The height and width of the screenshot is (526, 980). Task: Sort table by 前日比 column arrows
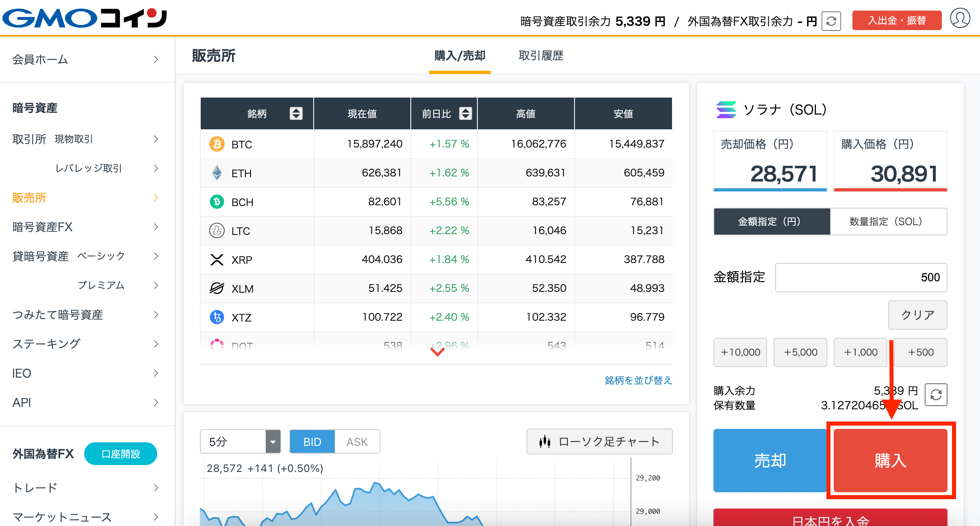click(x=465, y=113)
